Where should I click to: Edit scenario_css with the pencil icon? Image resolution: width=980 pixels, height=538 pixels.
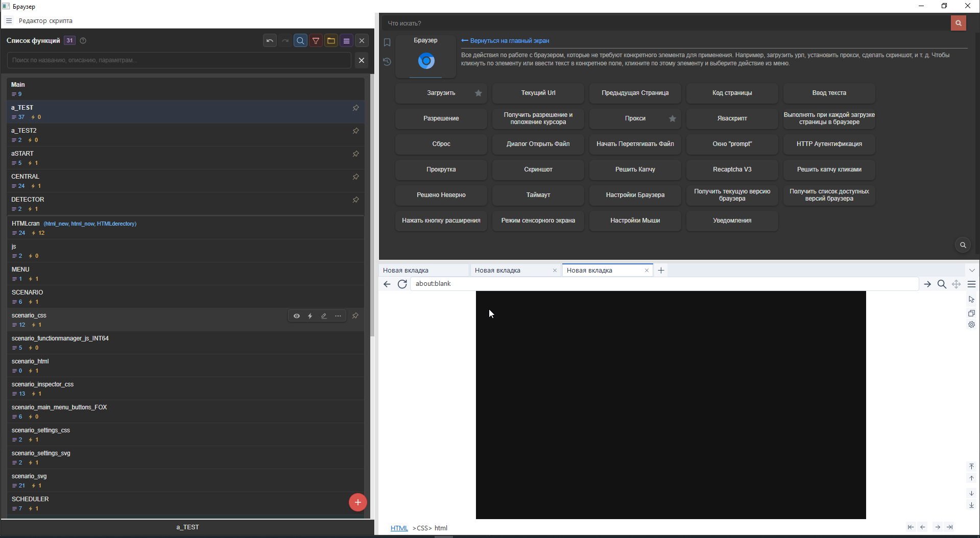(x=324, y=316)
